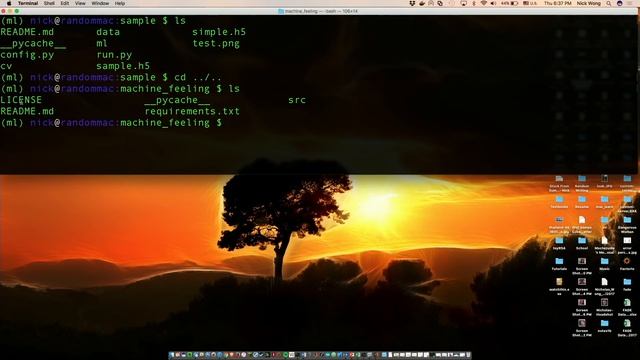Viewport: 640px width, 360px height.
Task: Click test.png in the terminal output
Action: click(216, 43)
